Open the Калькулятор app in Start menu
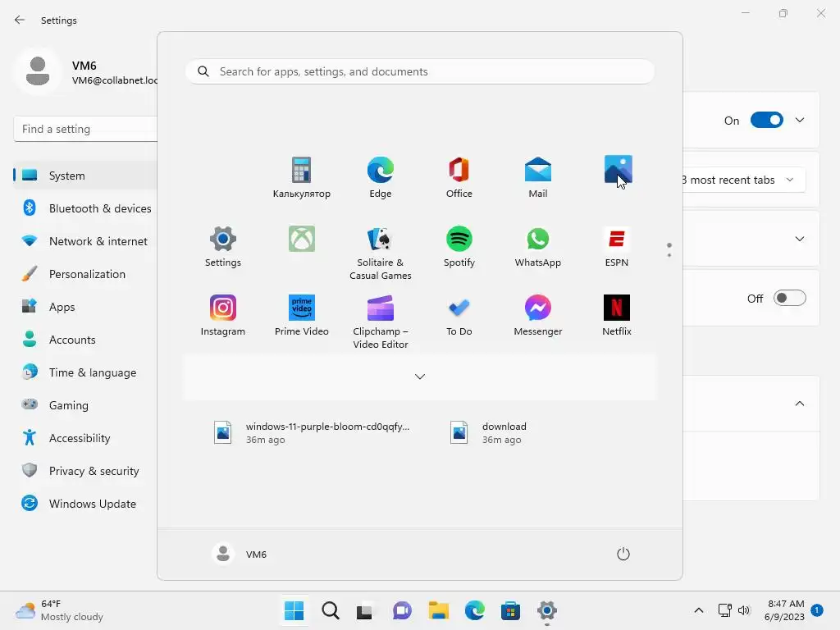The height and width of the screenshot is (630, 840). click(301, 178)
